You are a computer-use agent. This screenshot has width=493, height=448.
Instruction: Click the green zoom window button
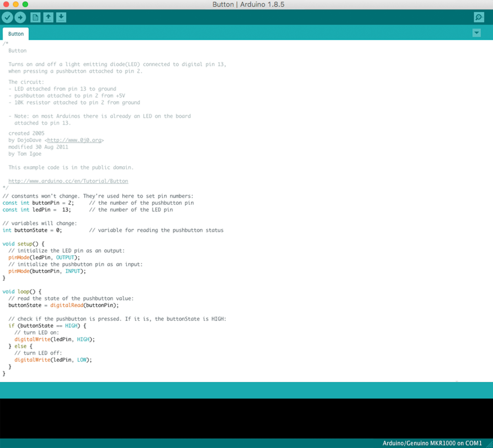point(25,4)
